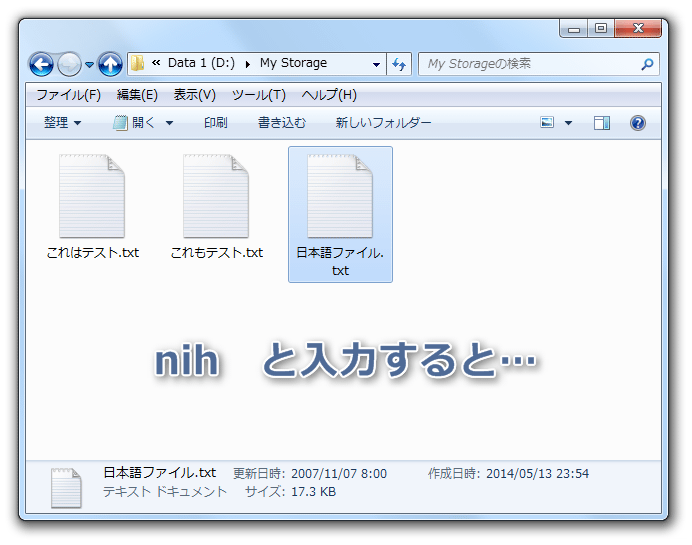Click the 開く button

point(134,123)
